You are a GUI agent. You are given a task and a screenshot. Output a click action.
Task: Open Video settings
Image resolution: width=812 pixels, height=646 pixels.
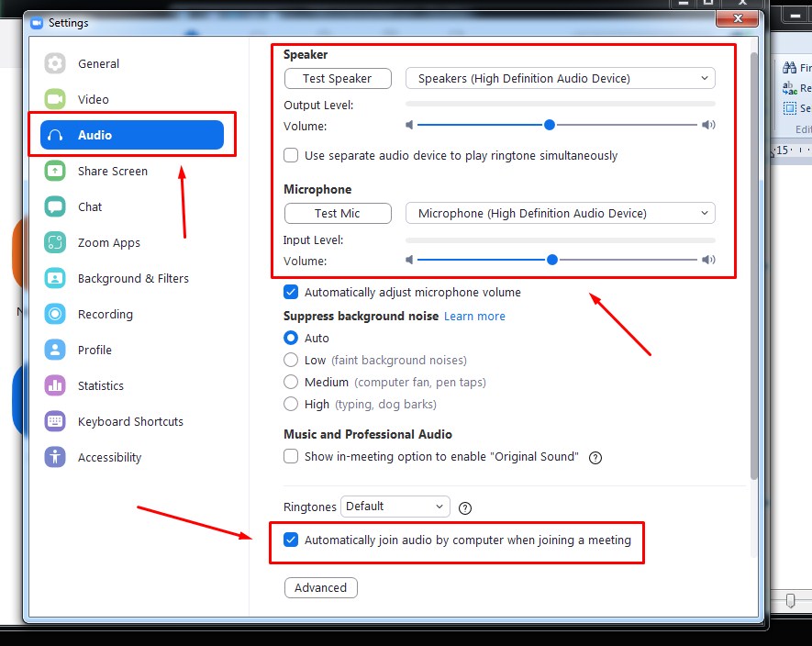click(x=94, y=99)
